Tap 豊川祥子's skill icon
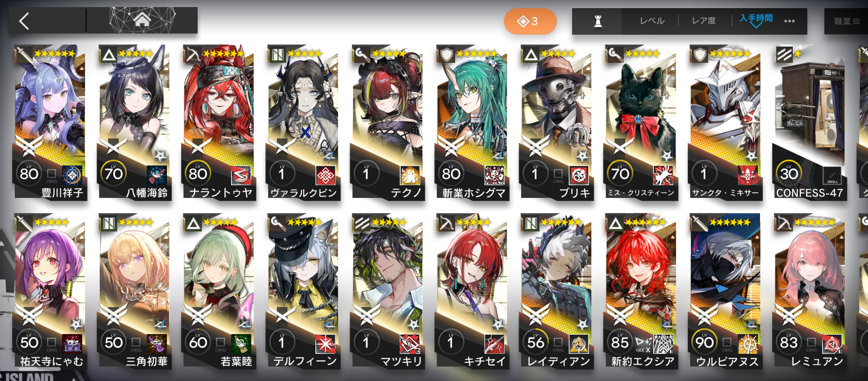Image resolution: width=868 pixels, height=381 pixels. (72, 175)
